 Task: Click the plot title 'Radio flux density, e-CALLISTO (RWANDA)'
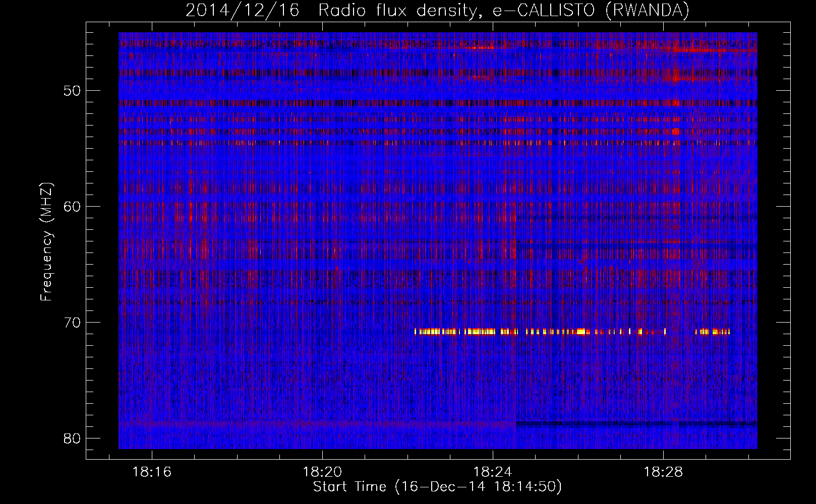pyautogui.click(x=504, y=10)
